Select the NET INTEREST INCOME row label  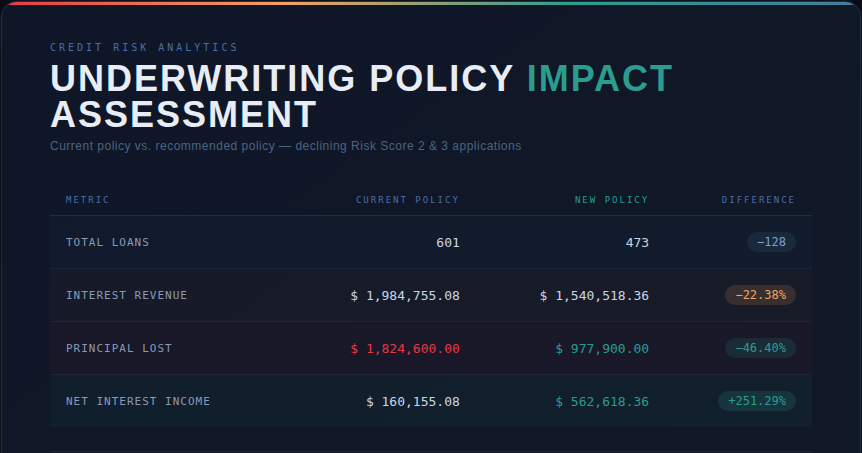coord(138,401)
